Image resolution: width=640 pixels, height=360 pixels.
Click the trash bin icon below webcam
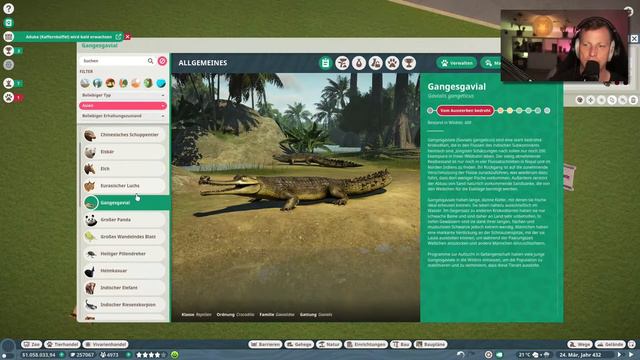point(633,100)
